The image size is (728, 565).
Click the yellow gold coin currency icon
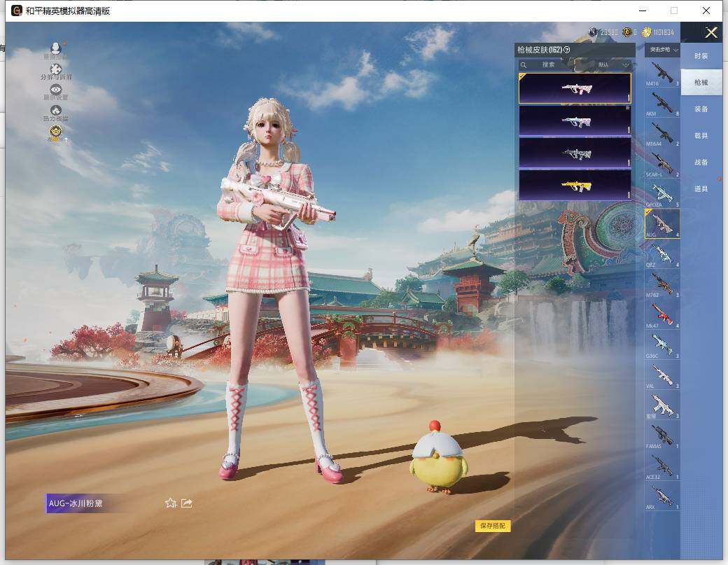click(646, 32)
